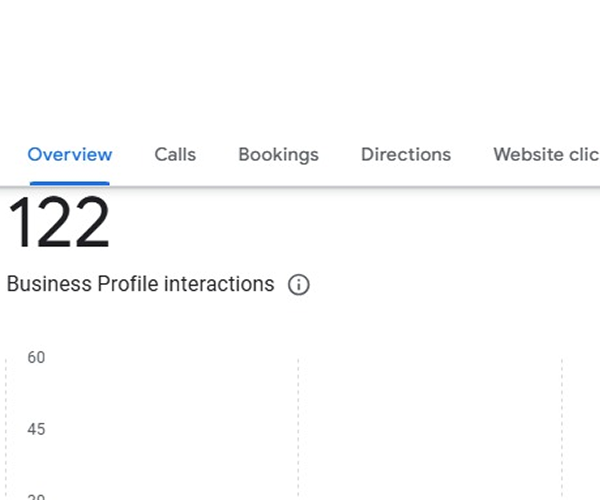600x500 pixels.
Task: Select the Directions tab
Action: (406, 155)
